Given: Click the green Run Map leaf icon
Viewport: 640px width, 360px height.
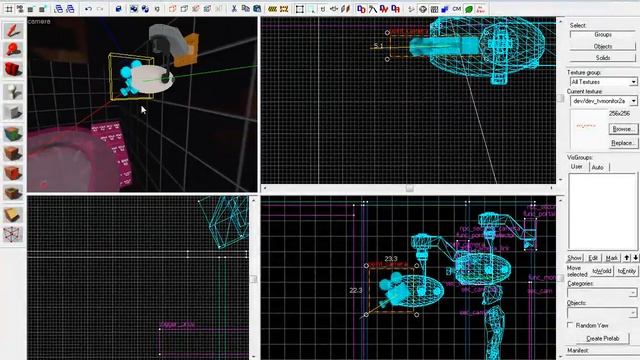Looking at the screenshot, I should click(x=469, y=9).
